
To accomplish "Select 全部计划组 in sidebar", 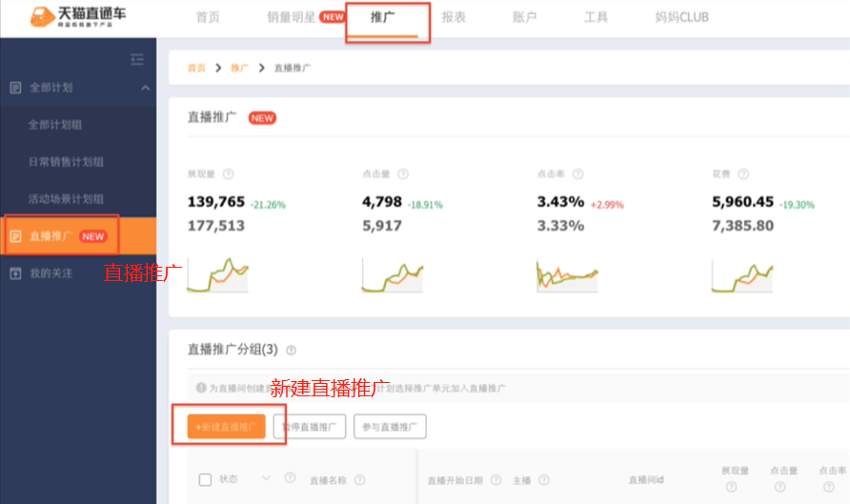I will 55,125.
